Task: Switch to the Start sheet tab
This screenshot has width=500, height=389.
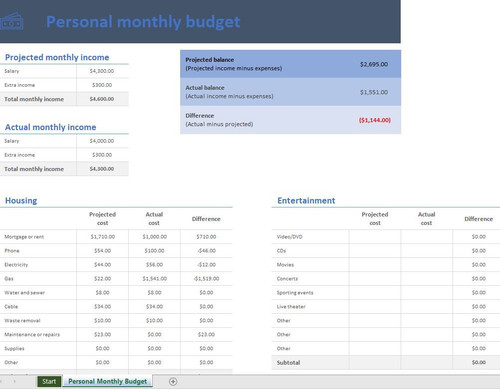Action: pos(49,381)
